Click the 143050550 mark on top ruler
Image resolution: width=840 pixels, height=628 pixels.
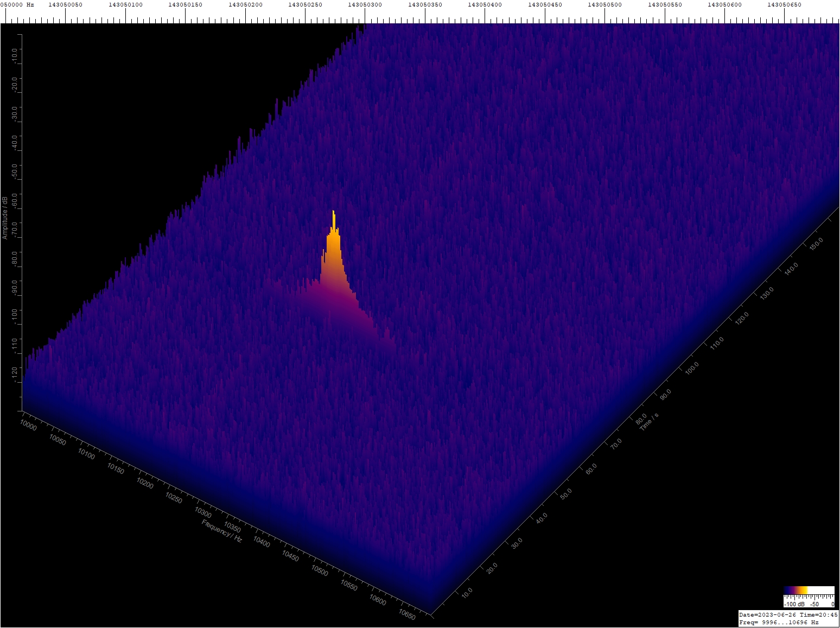[x=665, y=4]
